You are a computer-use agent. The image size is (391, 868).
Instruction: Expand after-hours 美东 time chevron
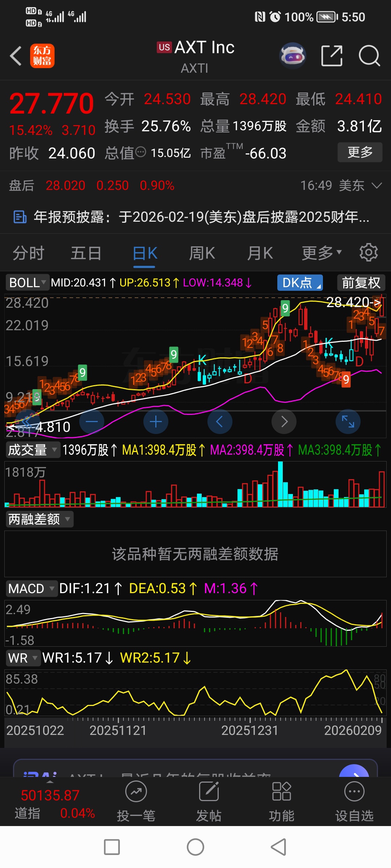click(377, 186)
